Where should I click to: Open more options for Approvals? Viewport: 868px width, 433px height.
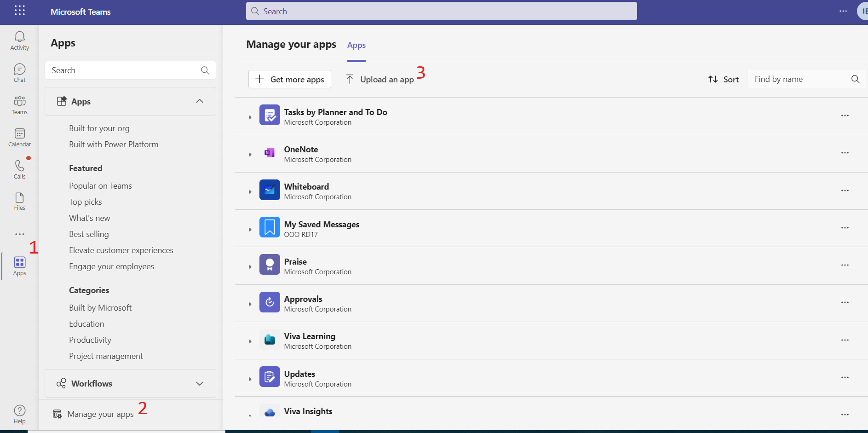coord(845,302)
